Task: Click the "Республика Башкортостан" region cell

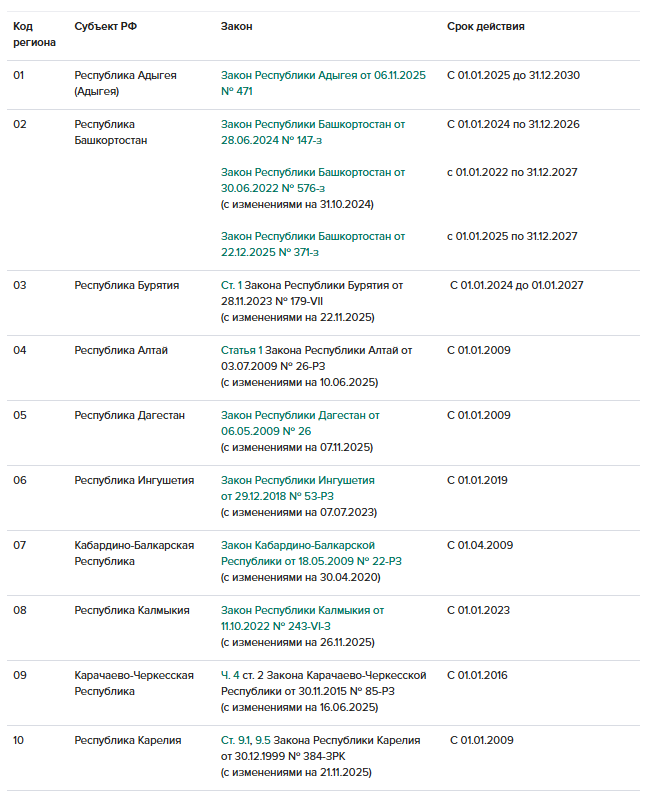Action: (x=110, y=132)
